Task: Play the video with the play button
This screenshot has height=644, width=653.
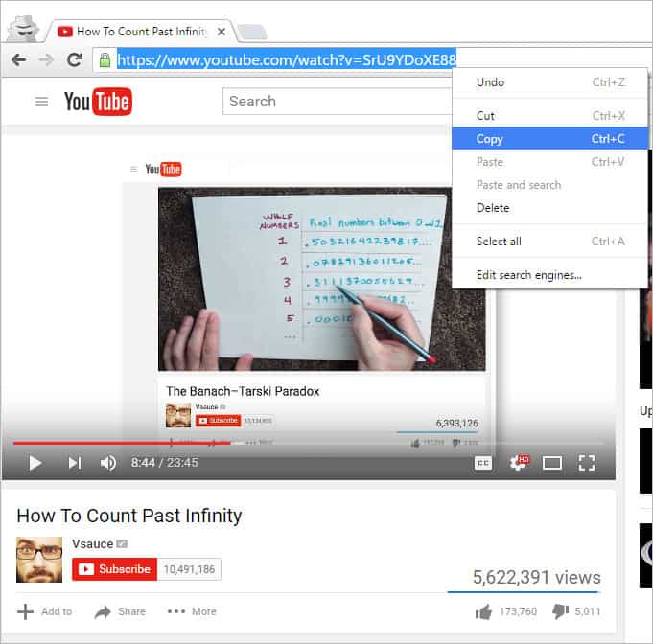Action: click(x=35, y=463)
